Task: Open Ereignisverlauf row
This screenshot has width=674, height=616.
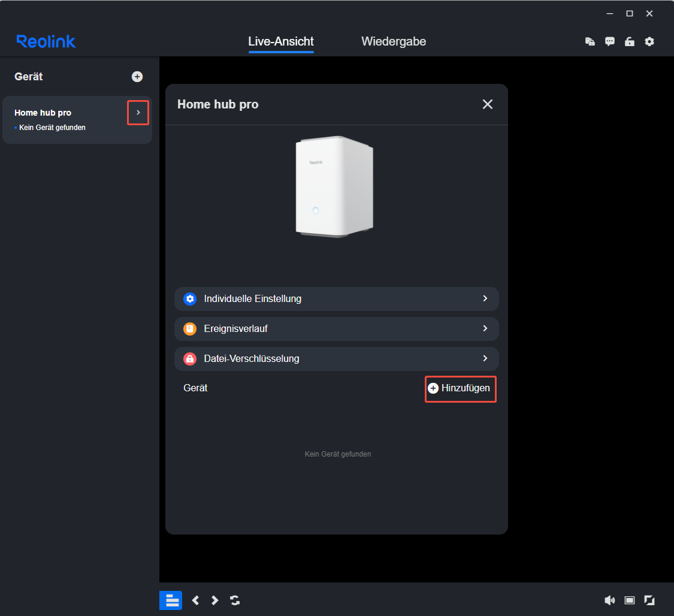Action: [337, 329]
